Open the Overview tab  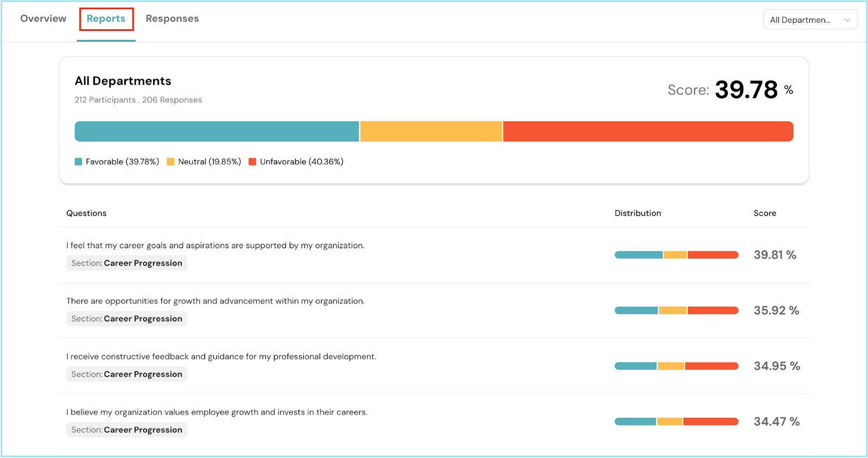coord(43,19)
